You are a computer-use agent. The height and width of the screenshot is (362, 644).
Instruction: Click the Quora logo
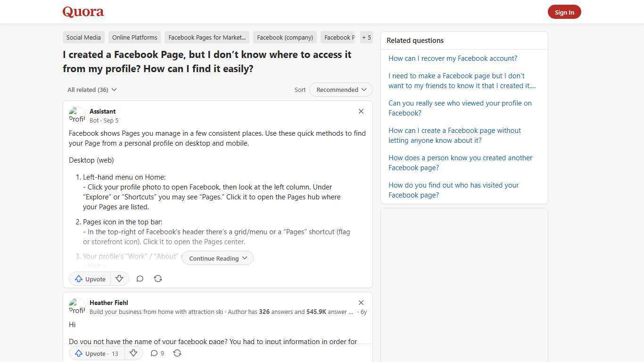83,12
